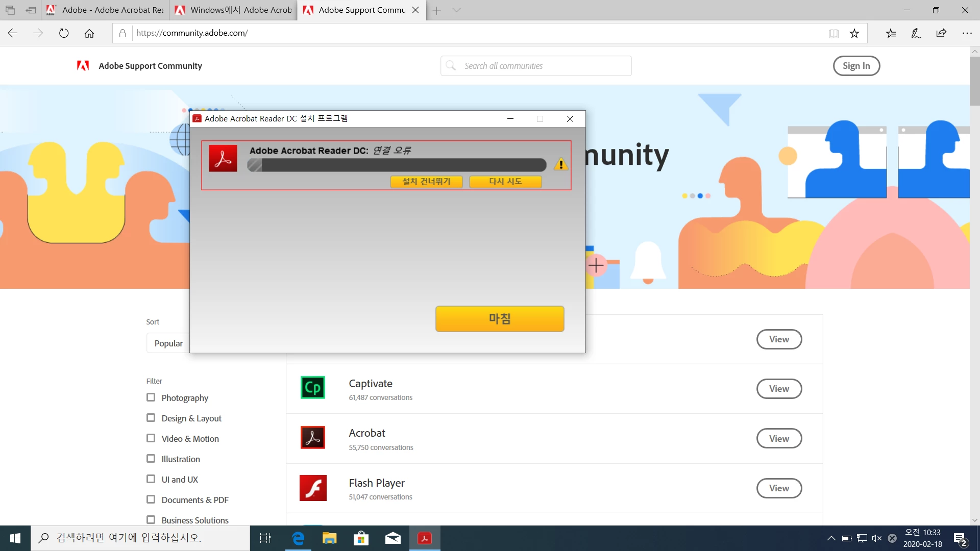The image size is (980, 551).
Task: Open the Popular sort dropdown
Action: click(168, 343)
